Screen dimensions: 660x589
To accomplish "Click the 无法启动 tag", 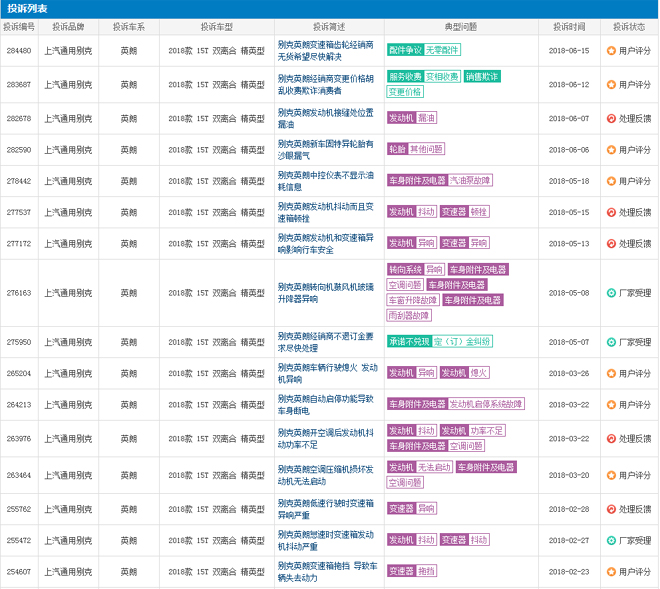I will coord(434,467).
